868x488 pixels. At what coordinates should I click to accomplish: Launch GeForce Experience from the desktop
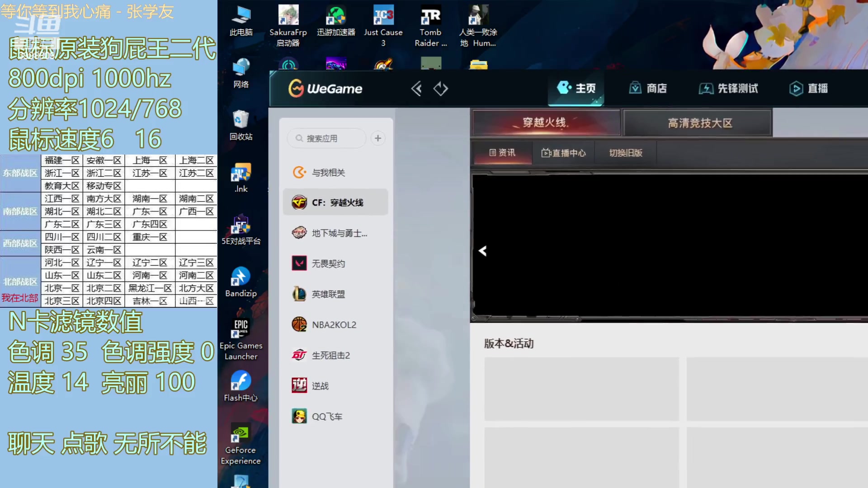coord(241,444)
